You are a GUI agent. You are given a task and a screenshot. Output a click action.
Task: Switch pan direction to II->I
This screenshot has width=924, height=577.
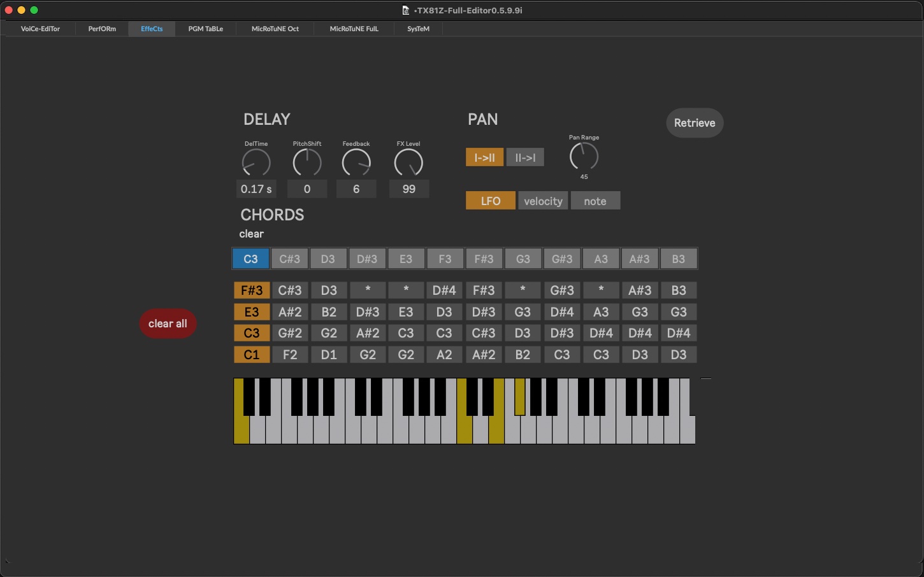pyautogui.click(x=525, y=157)
